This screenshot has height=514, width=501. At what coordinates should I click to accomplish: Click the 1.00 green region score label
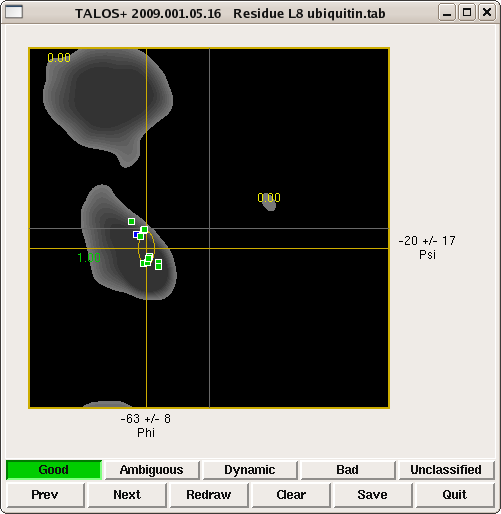89,257
